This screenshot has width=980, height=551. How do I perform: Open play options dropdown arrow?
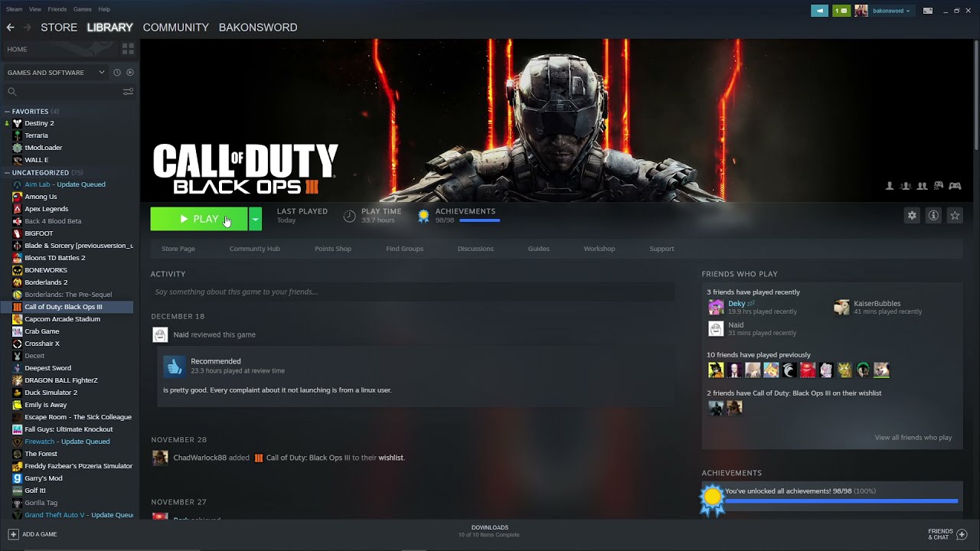coord(255,219)
